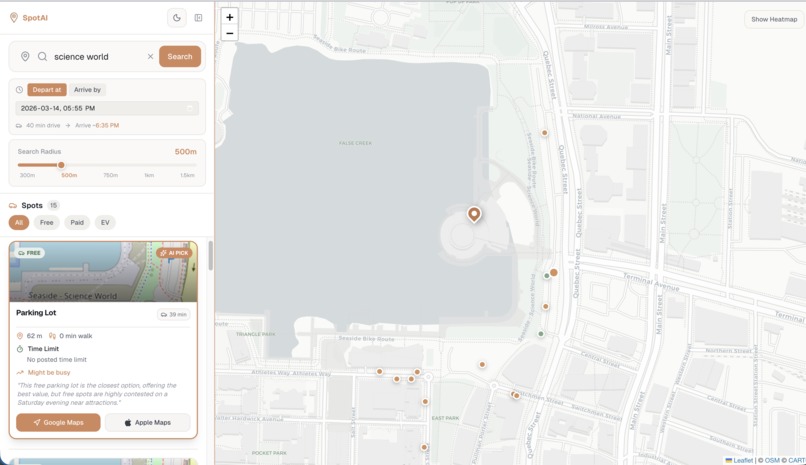Click the location pin icon in the search box
The height and width of the screenshot is (465, 806).
[x=25, y=57]
